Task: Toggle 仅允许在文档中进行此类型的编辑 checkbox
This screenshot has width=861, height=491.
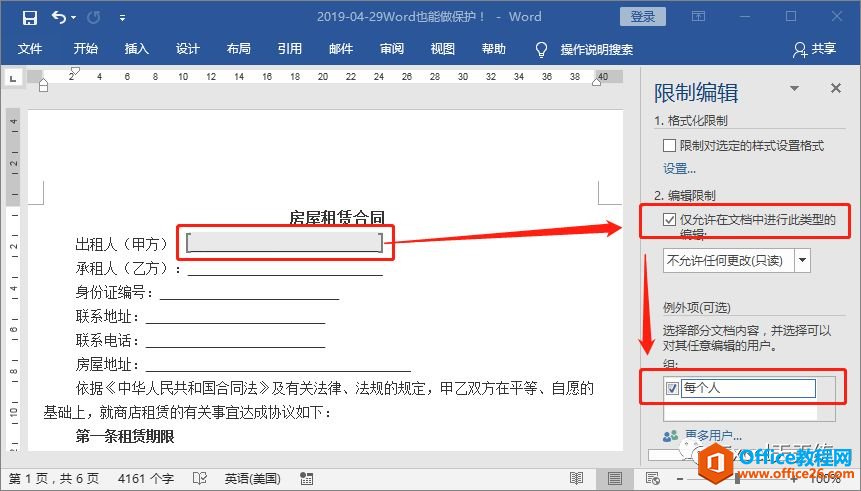Action: (x=669, y=219)
